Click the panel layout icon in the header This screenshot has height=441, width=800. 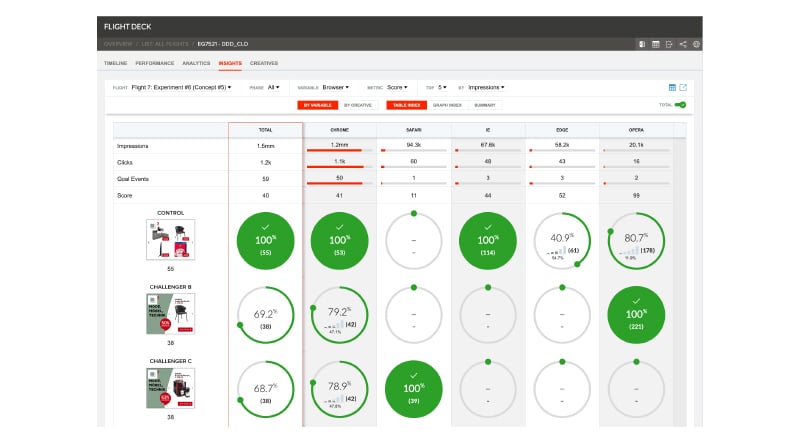(x=642, y=44)
